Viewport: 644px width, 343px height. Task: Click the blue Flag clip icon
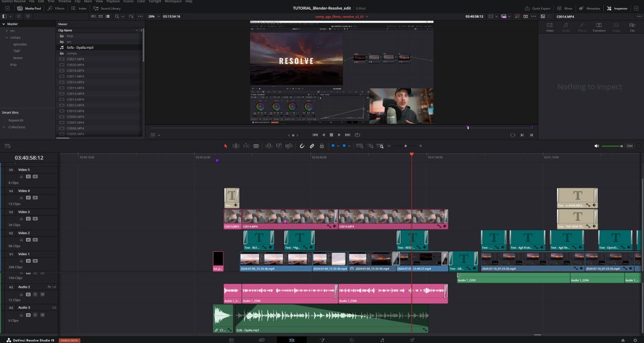(333, 146)
